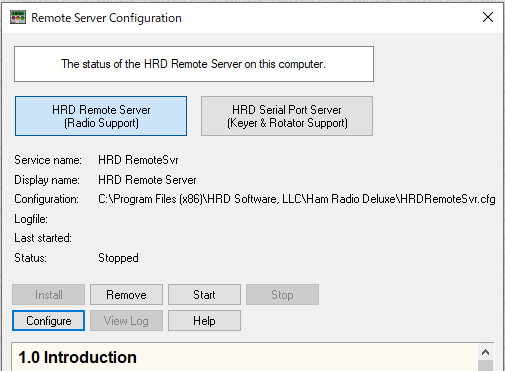Click the scroll up arrow in help pane
The width and height of the screenshot is (505, 371).
click(486, 352)
